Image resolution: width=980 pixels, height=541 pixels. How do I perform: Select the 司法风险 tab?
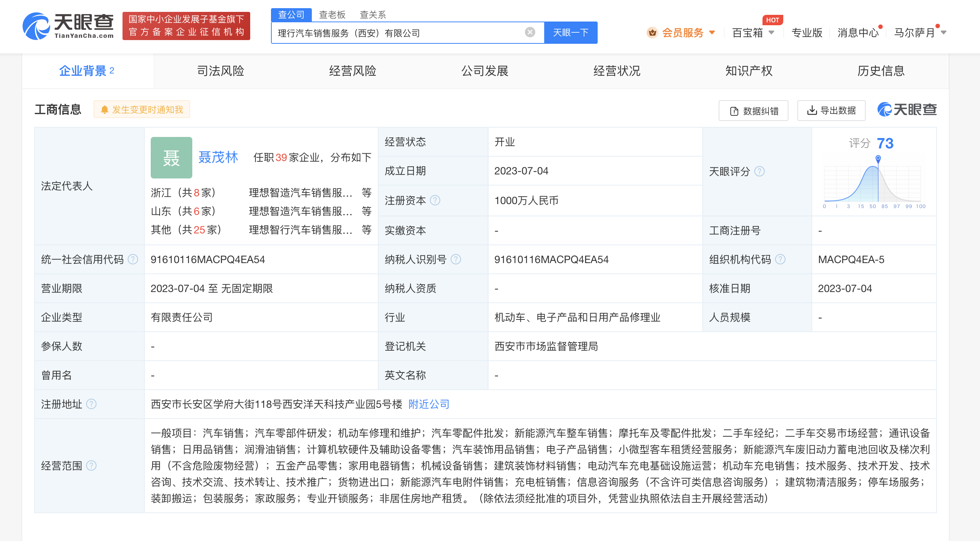point(220,71)
